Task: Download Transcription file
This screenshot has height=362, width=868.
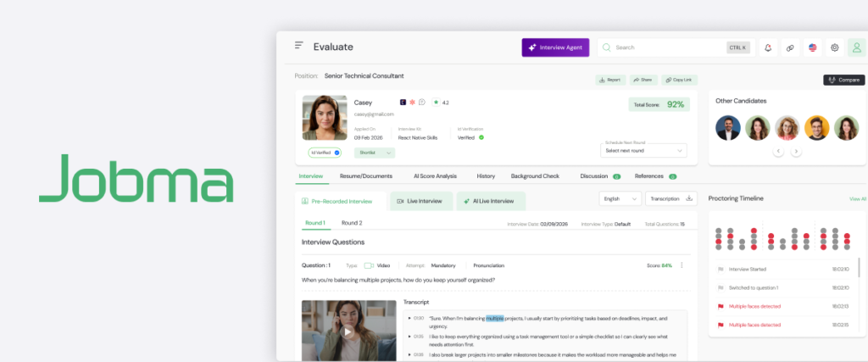Action: [x=671, y=198]
